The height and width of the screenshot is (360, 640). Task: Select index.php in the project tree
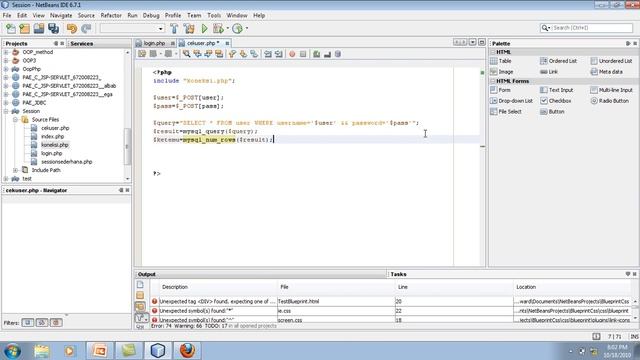click(x=53, y=137)
